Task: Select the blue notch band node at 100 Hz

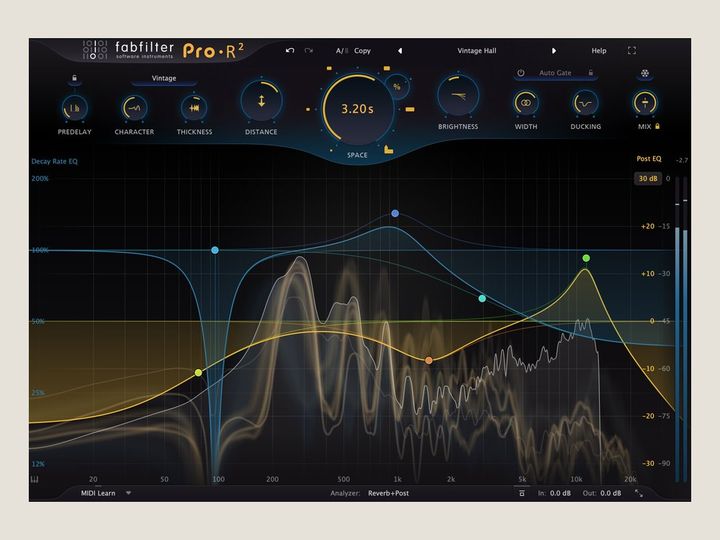Action: click(x=215, y=250)
